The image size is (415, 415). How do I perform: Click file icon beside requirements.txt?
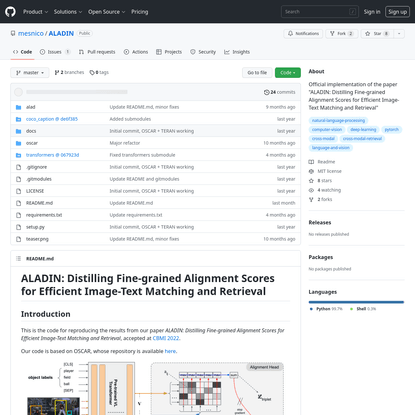click(x=18, y=215)
